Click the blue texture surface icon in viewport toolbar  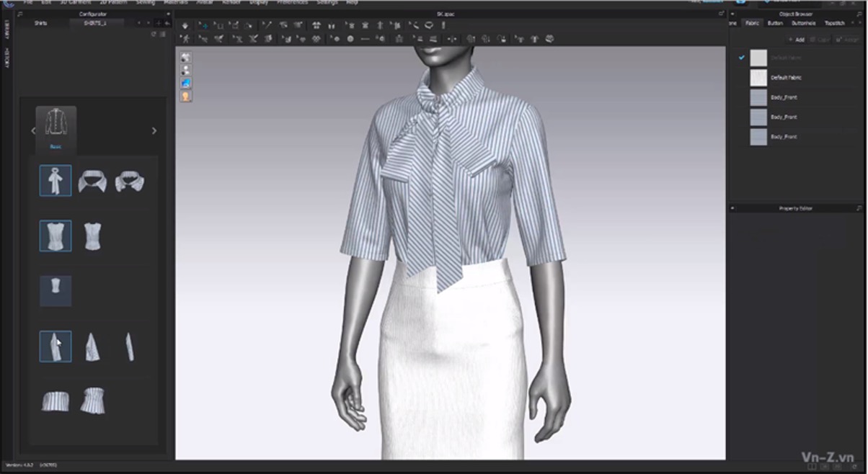click(x=186, y=83)
